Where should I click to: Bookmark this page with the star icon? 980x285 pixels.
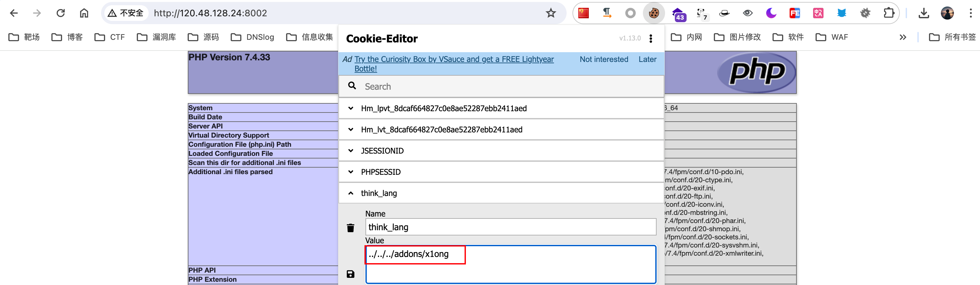pos(551,13)
